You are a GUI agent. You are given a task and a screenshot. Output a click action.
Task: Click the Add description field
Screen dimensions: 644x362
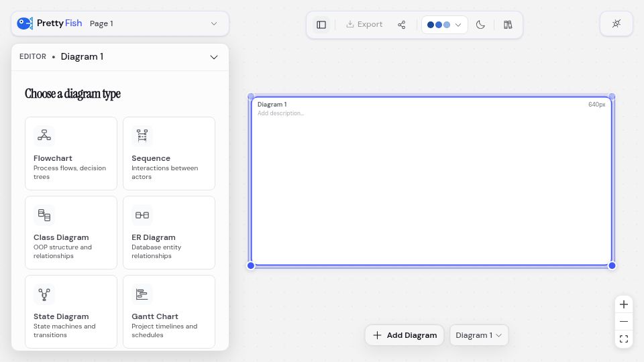280,113
